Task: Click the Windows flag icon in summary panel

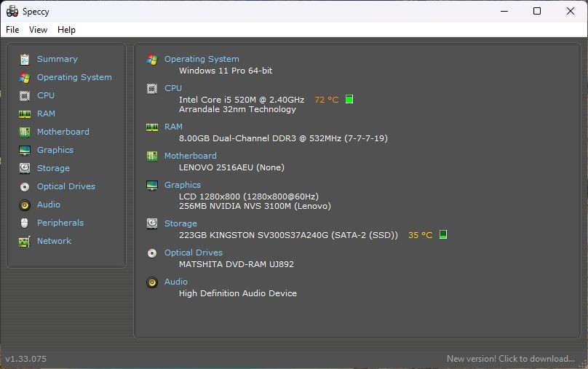Action: point(152,59)
